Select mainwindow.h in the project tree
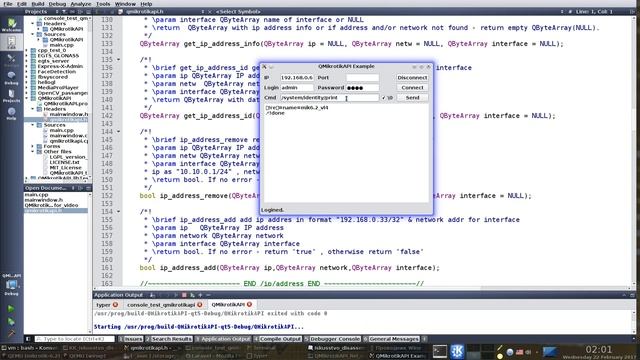Viewport: 640px width, 360px height. point(69,114)
